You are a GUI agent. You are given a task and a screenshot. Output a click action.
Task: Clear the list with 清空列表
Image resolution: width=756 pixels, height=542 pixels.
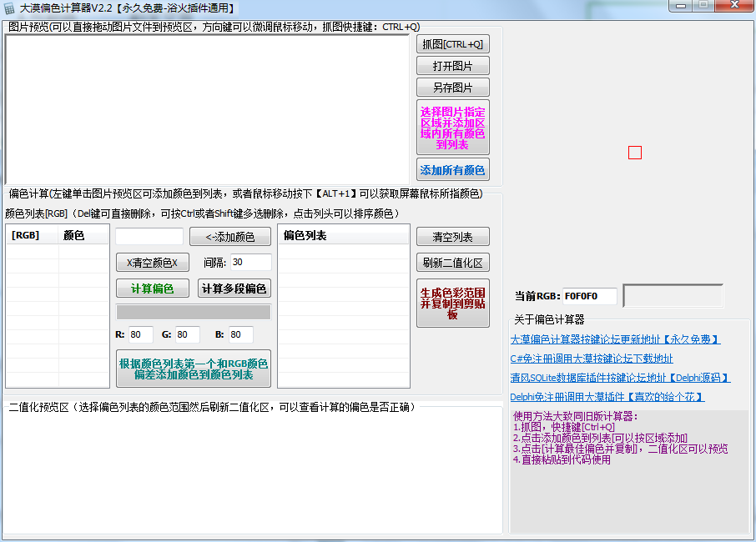click(453, 237)
